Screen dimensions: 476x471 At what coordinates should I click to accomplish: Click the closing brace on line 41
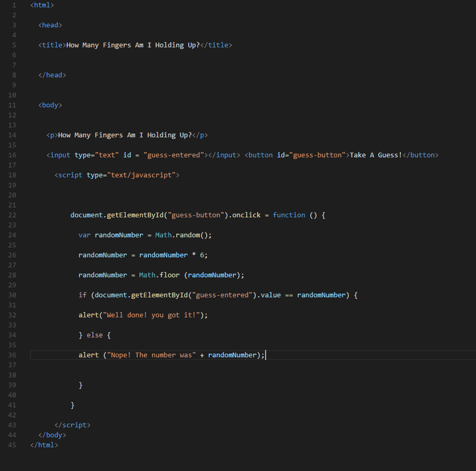pos(72,405)
